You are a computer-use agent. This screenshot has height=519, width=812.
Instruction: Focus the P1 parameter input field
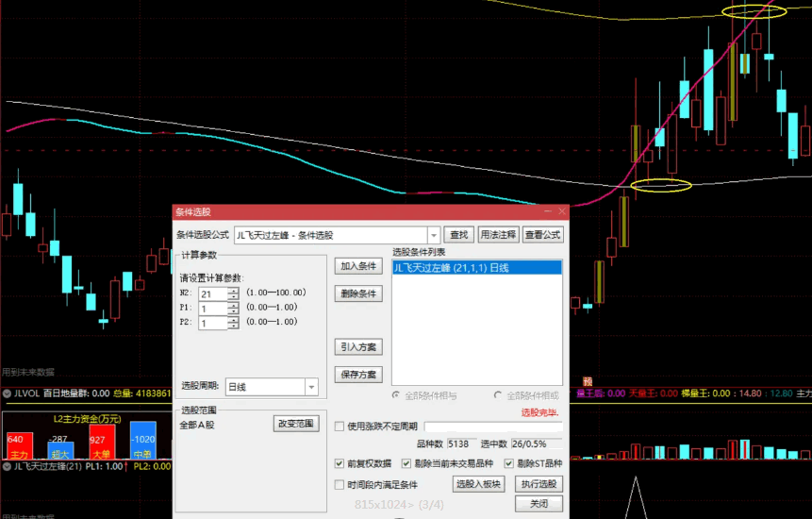(213, 309)
